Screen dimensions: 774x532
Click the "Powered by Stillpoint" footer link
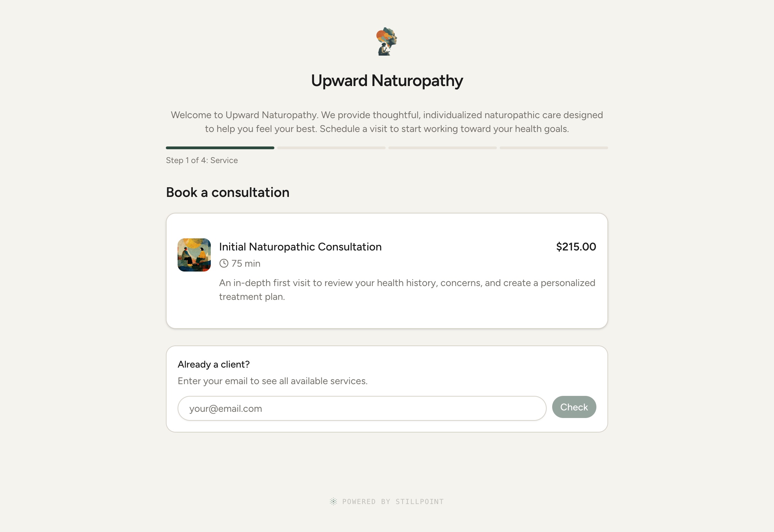pyautogui.click(x=393, y=502)
